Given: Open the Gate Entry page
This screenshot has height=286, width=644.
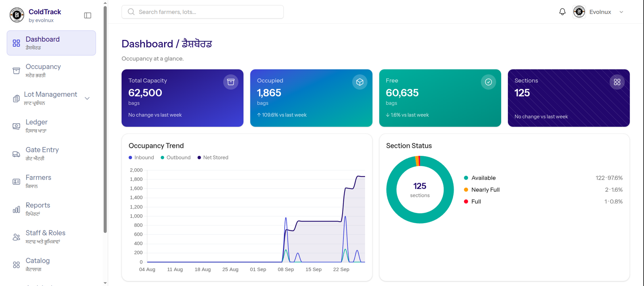Looking at the screenshot, I should 51,154.
